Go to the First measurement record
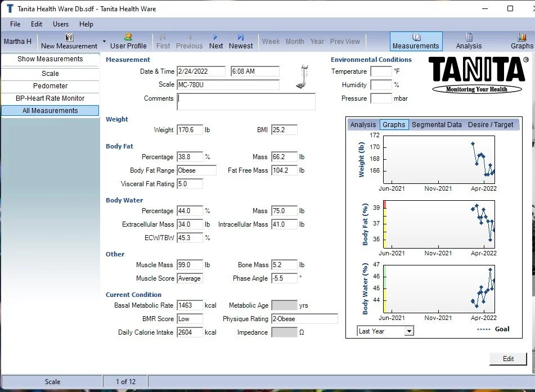The image size is (535, 392). click(163, 41)
